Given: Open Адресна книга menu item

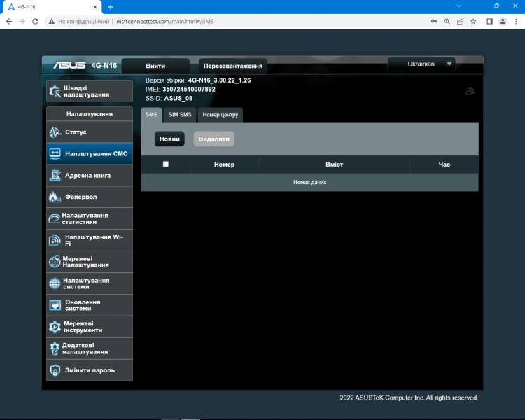Looking at the screenshot, I should pos(90,176).
